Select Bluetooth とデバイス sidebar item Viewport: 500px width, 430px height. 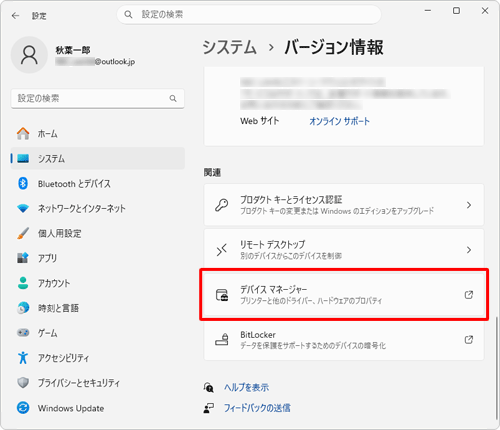(97, 183)
